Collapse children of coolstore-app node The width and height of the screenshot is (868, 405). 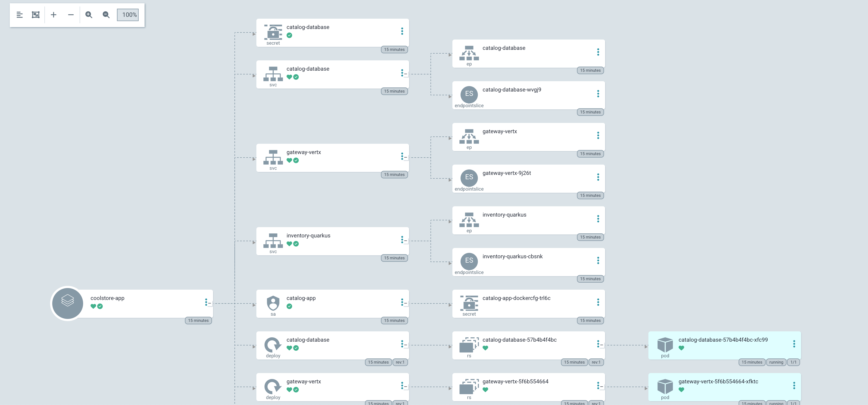pyautogui.click(x=210, y=303)
